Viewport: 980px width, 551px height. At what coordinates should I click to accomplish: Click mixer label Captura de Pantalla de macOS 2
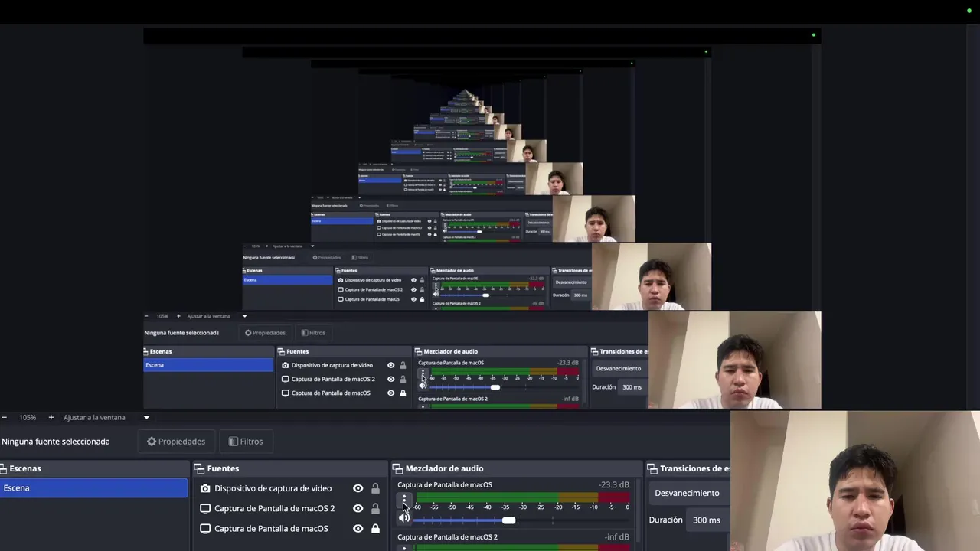point(447,537)
